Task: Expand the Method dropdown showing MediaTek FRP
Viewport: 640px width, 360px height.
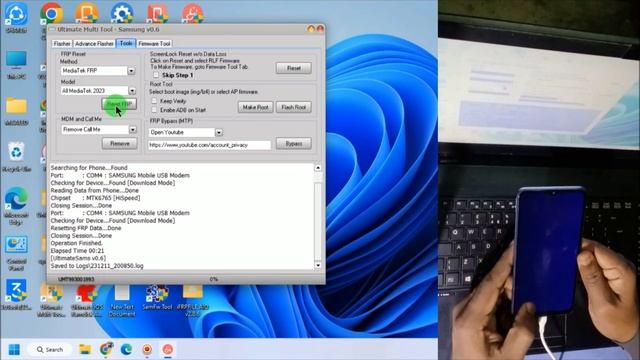Action: pyautogui.click(x=131, y=71)
